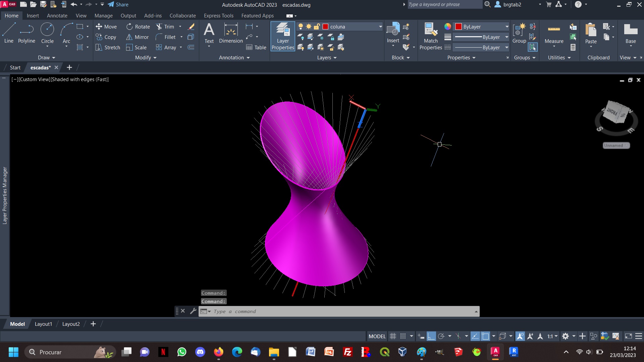This screenshot has width=644, height=362.
Task: Click the Share icon in title bar
Action: [x=118, y=5]
